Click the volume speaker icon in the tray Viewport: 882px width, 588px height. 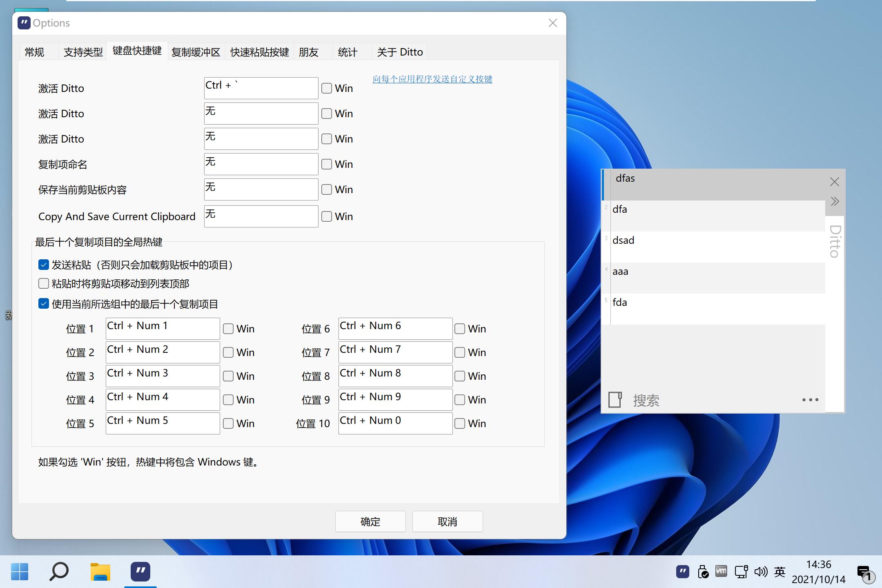point(760,572)
